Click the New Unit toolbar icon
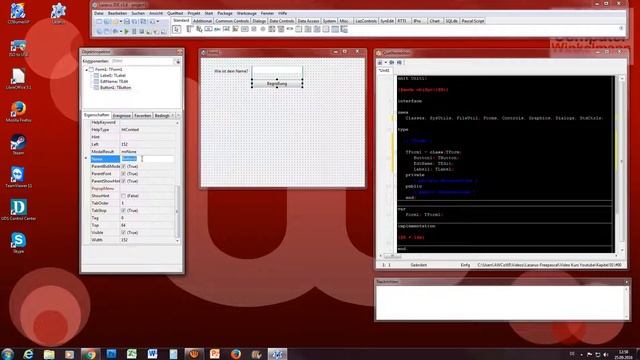This screenshot has width=640, height=360. tap(99, 21)
